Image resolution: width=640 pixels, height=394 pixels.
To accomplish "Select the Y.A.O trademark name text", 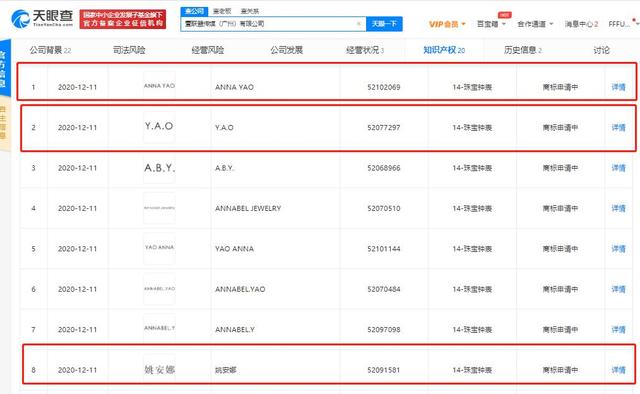I will [224, 127].
